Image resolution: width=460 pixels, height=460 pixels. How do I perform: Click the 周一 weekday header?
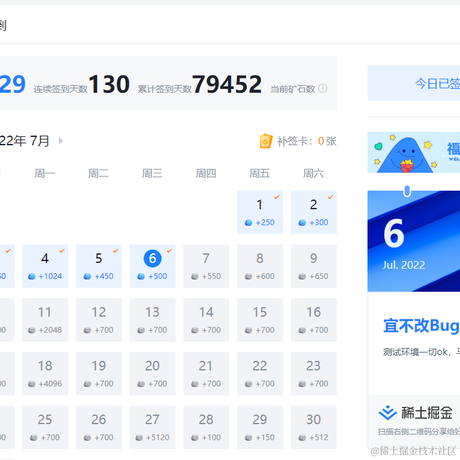click(45, 173)
